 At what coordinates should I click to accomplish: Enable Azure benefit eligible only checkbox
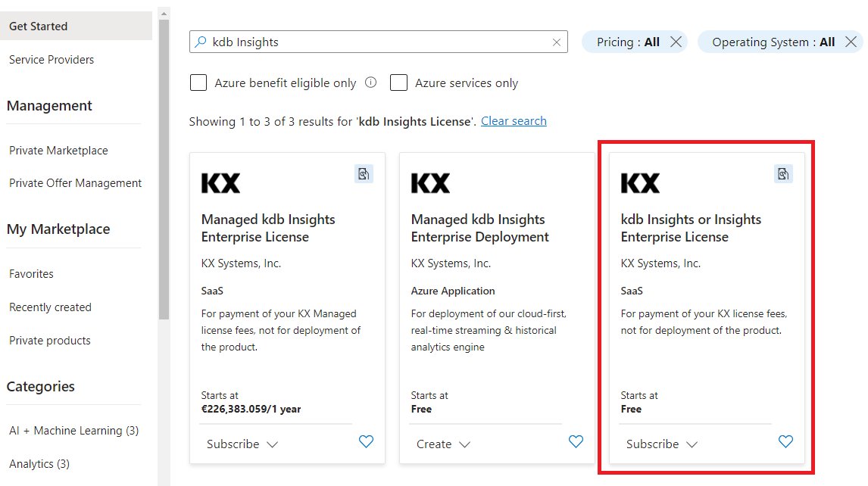point(198,83)
